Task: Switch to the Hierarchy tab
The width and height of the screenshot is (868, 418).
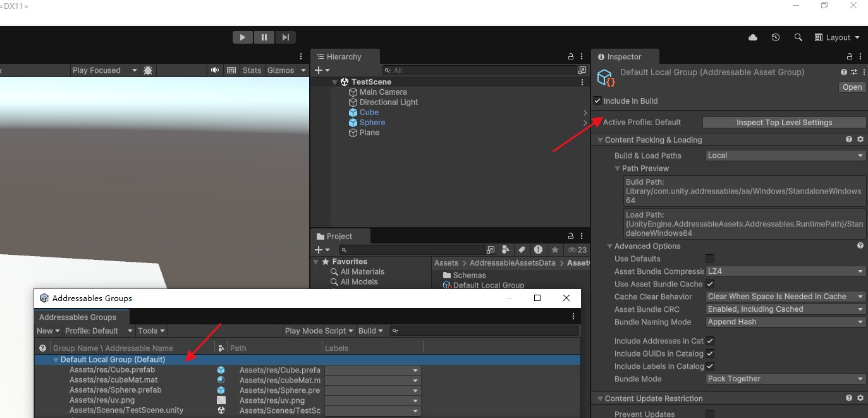Action: click(345, 56)
